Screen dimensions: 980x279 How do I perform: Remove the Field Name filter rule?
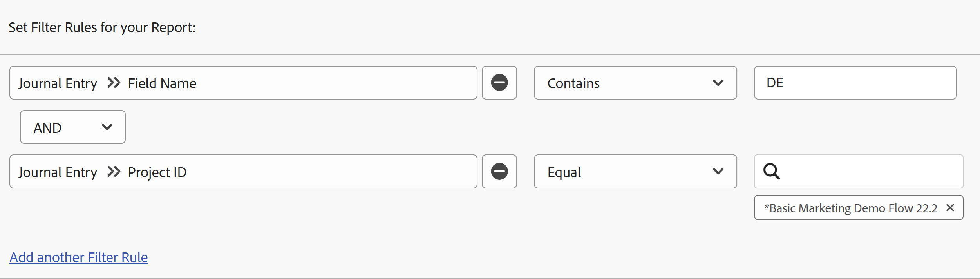499,83
